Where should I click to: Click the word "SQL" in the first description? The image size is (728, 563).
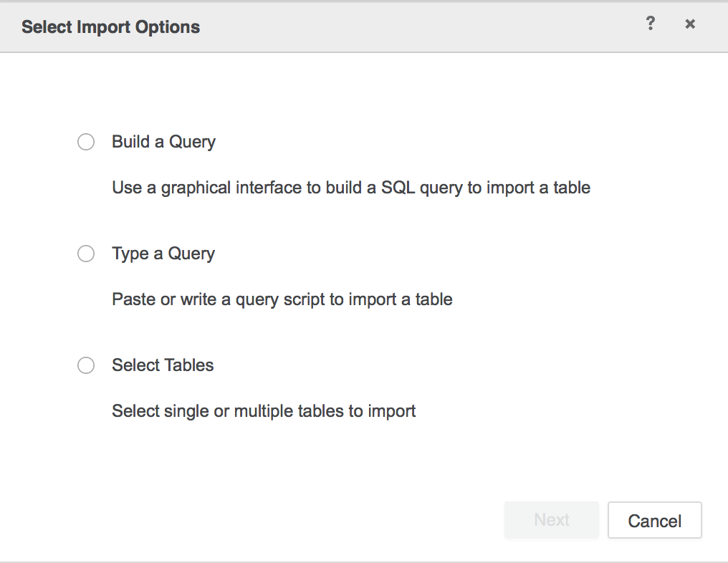point(396,188)
